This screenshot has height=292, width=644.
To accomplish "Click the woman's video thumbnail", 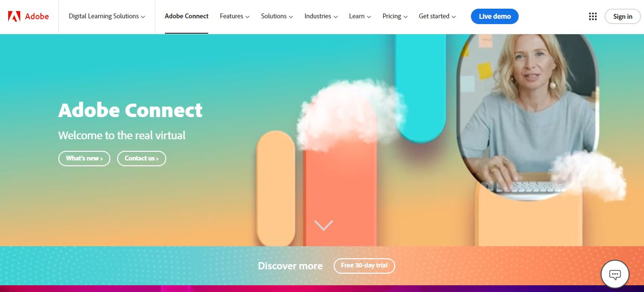I will (x=528, y=116).
